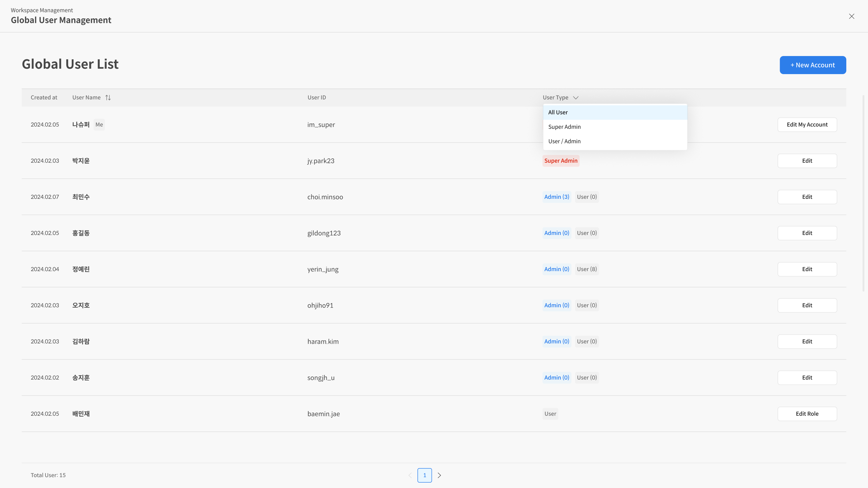Click the Super Admin tag of jy.park23

pos(561,161)
